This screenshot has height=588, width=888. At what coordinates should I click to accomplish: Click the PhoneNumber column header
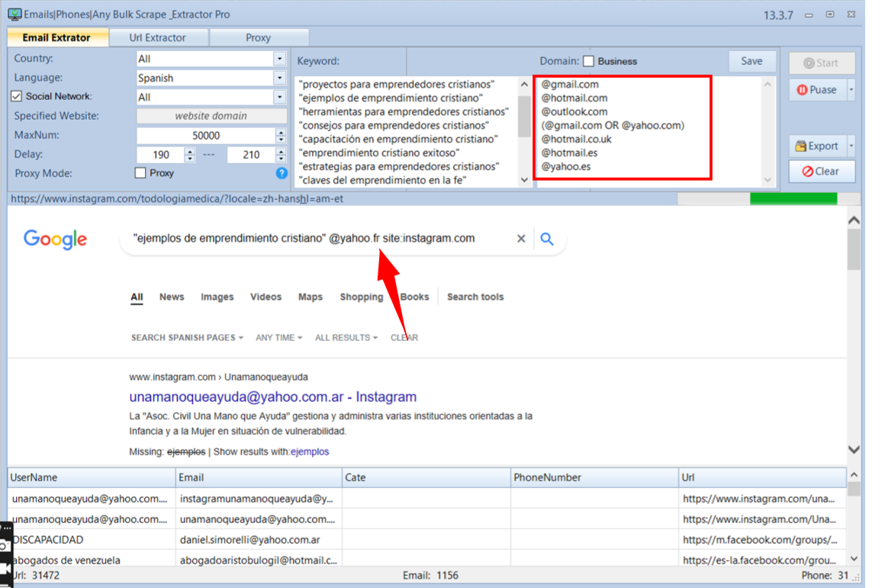pos(594,477)
